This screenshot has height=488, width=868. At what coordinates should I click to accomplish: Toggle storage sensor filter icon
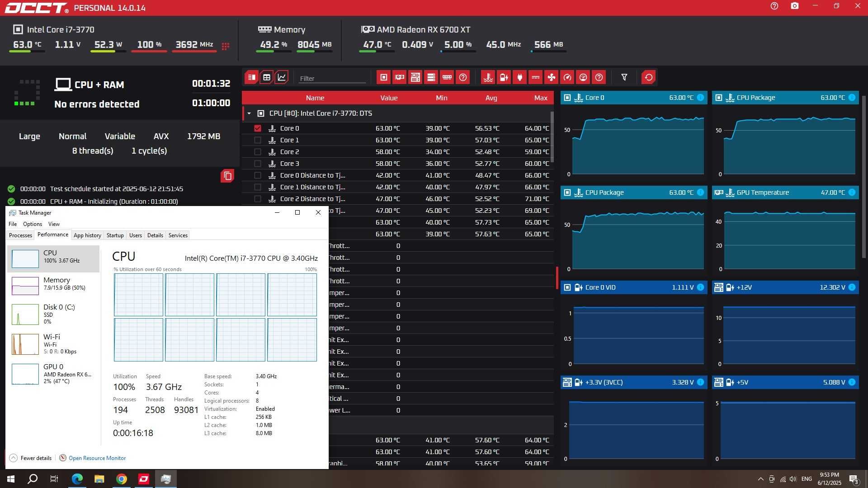point(431,77)
